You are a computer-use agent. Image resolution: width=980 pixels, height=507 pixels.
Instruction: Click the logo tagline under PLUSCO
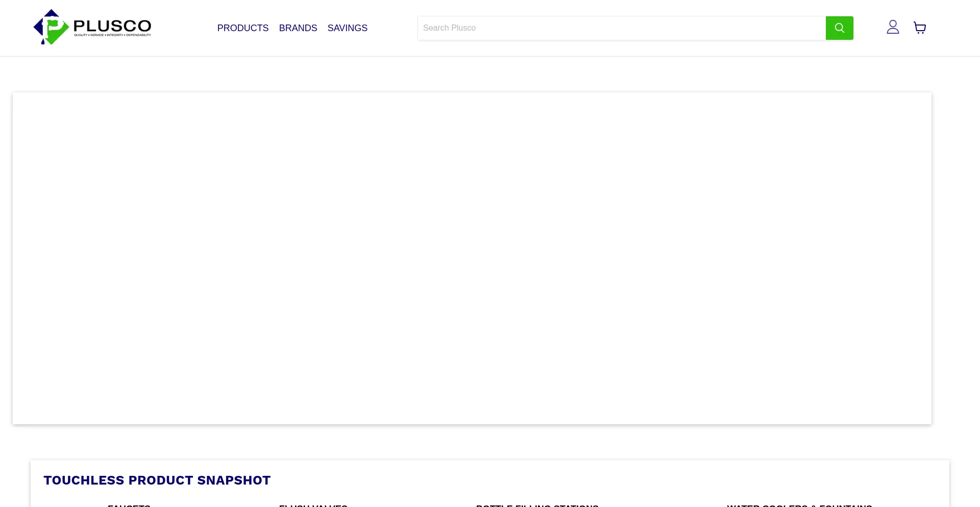point(112,35)
